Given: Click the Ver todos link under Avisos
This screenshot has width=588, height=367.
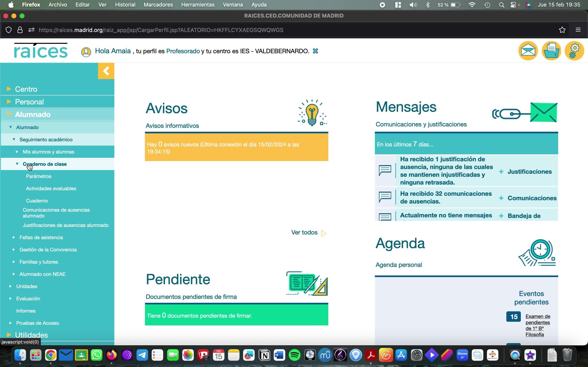Looking at the screenshot, I should [x=304, y=232].
